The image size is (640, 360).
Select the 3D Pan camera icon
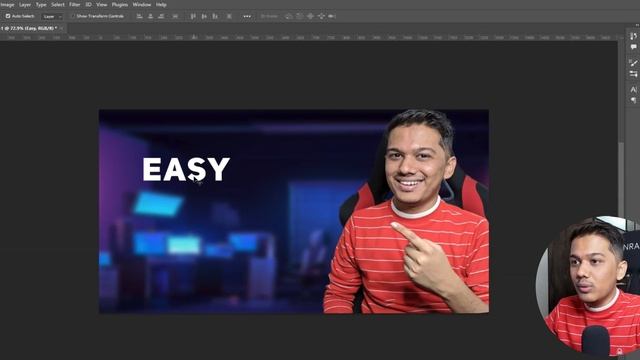click(x=310, y=16)
